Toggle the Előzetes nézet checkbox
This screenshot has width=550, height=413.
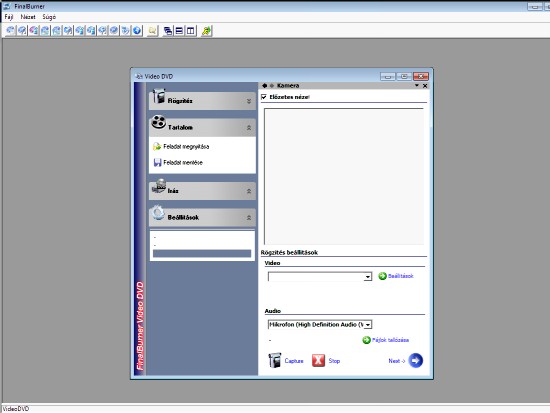click(264, 97)
